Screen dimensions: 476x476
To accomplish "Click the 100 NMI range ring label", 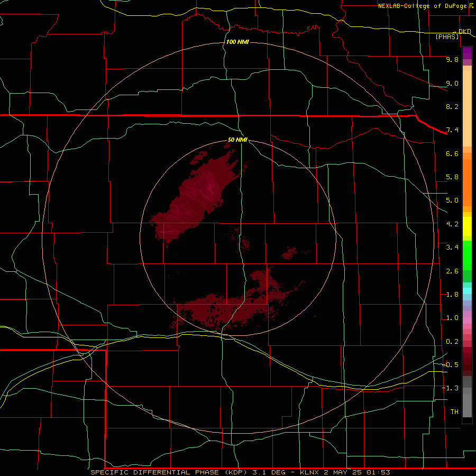I will click(x=237, y=42).
